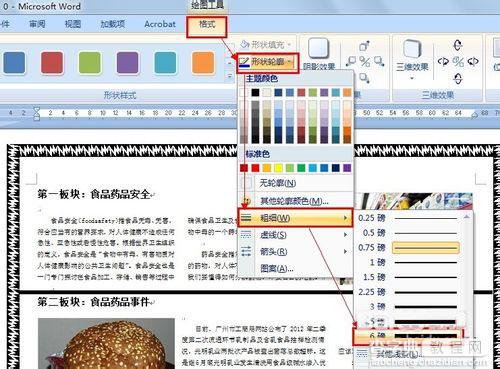Nudge shadow up icon
Screen dimensions: 500x369
[364, 46]
